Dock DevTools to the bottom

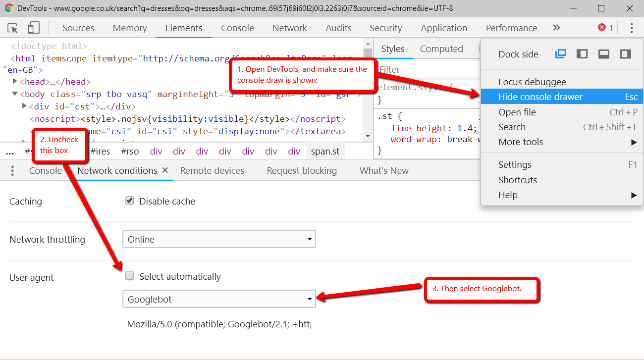604,54
